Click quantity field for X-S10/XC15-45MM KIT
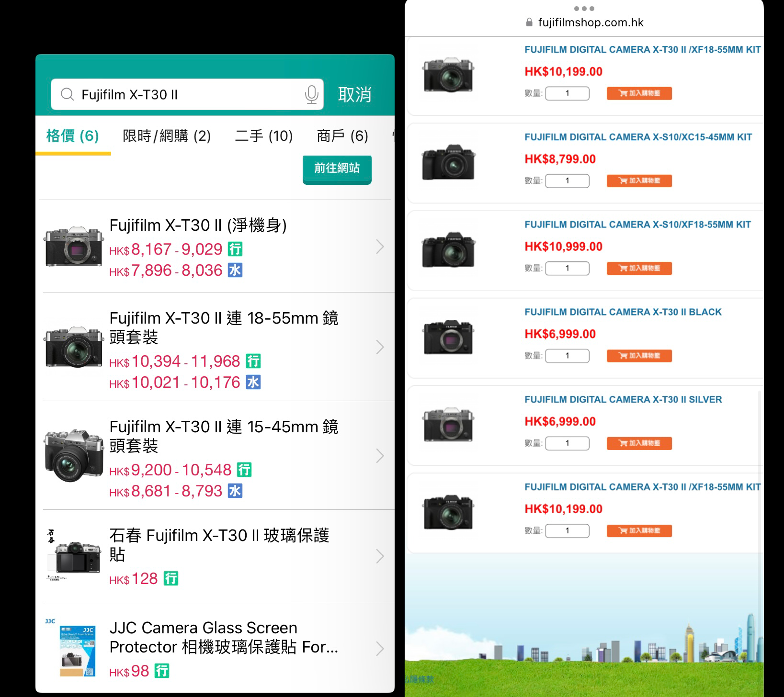 tap(568, 181)
